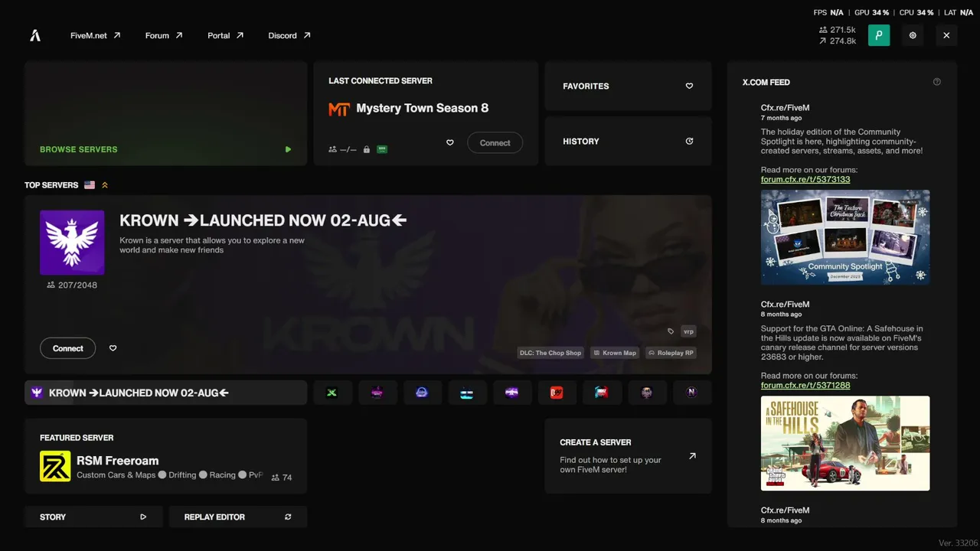The width and height of the screenshot is (980, 551).
Task: Open the forum.cfx.re/t/5373133 link
Action: (805, 179)
